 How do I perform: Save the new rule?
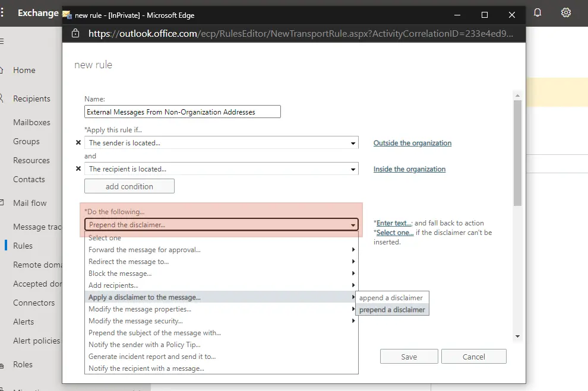click(409, 357)
